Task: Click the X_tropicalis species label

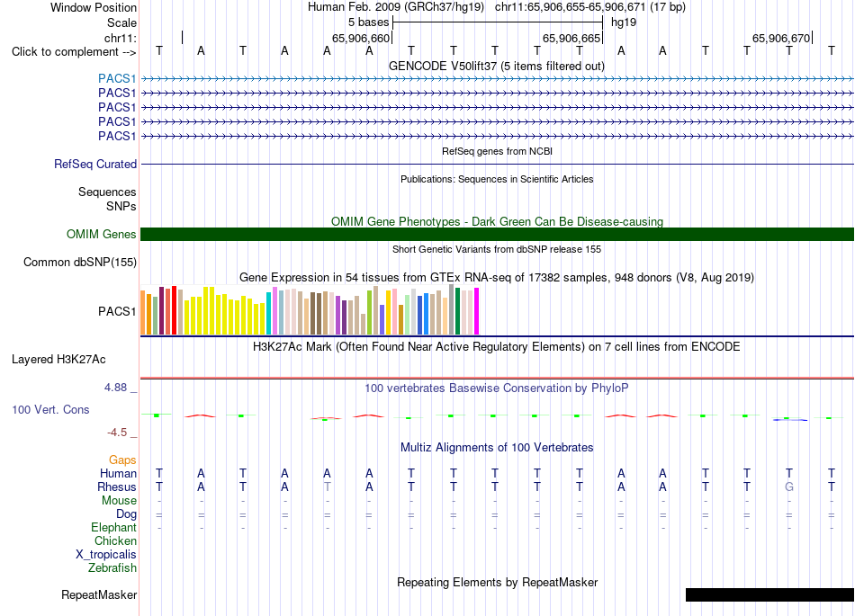Action: click(x=106, y=555)
